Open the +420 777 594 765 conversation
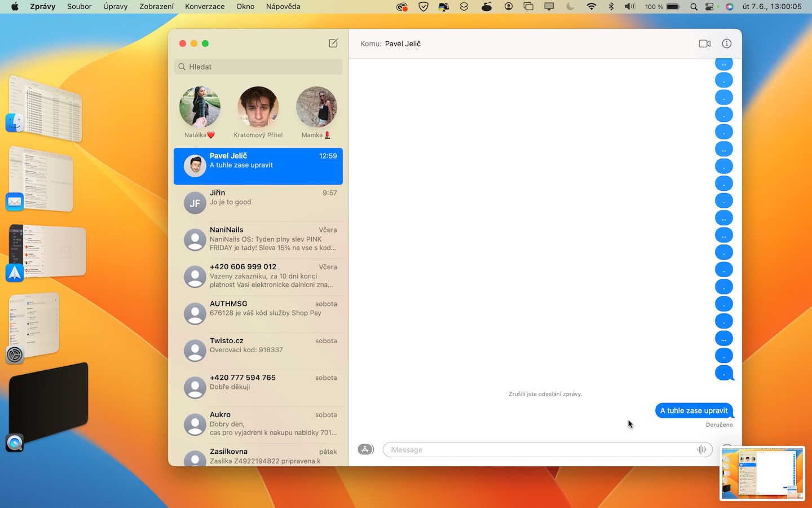The image size is (812, 508). [x=258, y=388]
